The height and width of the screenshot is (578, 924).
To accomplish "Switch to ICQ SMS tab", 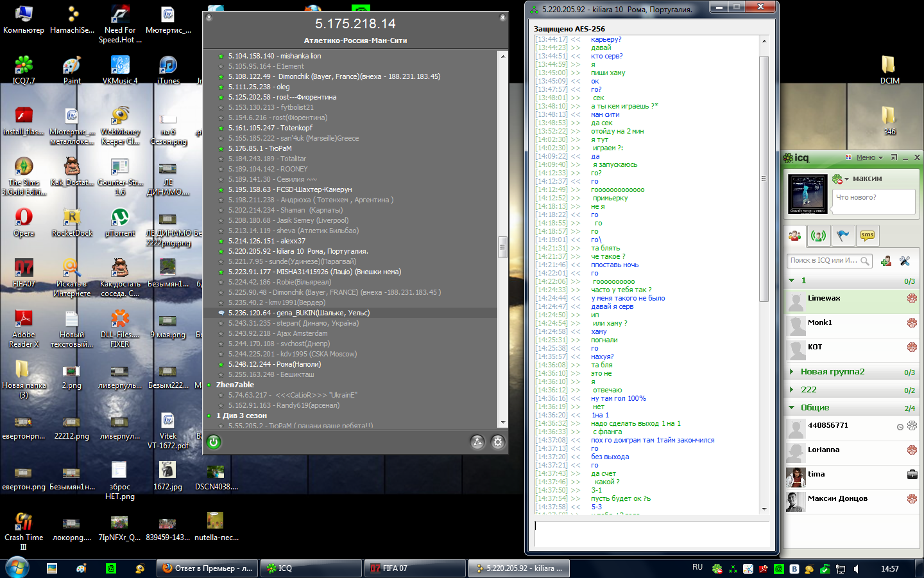I will tap(868, 236).
